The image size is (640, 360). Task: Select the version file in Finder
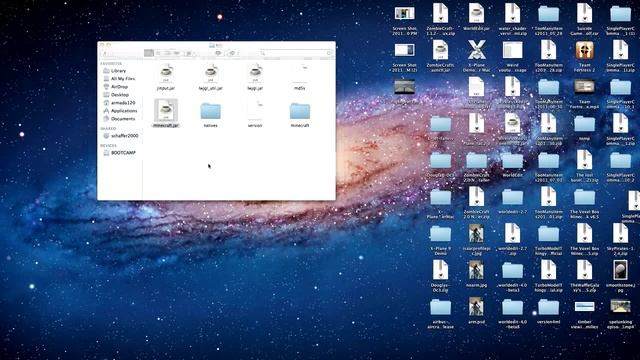tap(255, 115)
